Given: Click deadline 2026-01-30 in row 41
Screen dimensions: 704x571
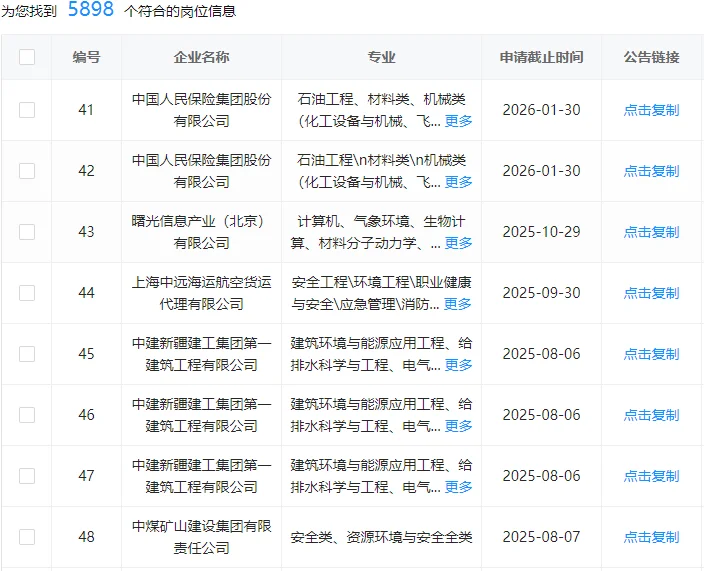Looking at the screenshot, I should tap(541, 110).
